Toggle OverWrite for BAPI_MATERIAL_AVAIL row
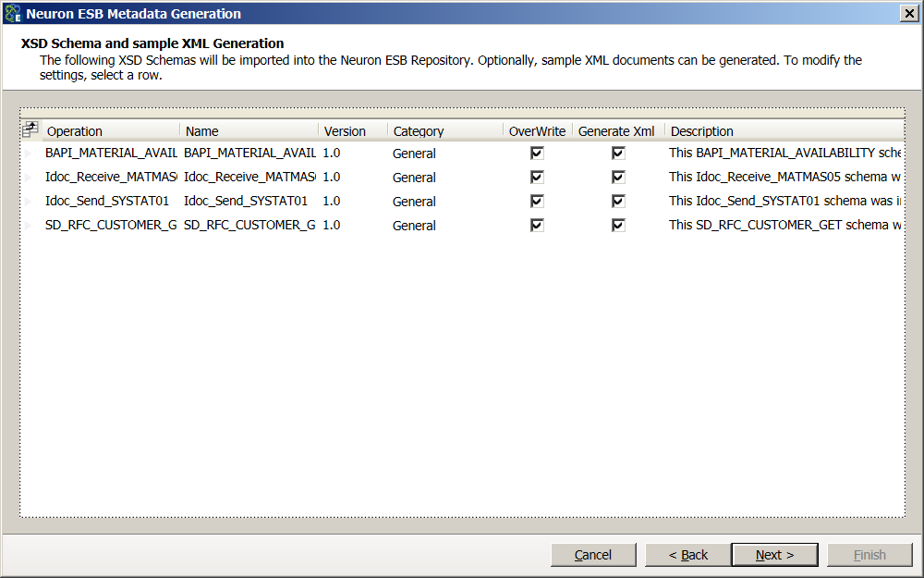The height and width of the screenshot is (578, 924). (x=537, y=154)
